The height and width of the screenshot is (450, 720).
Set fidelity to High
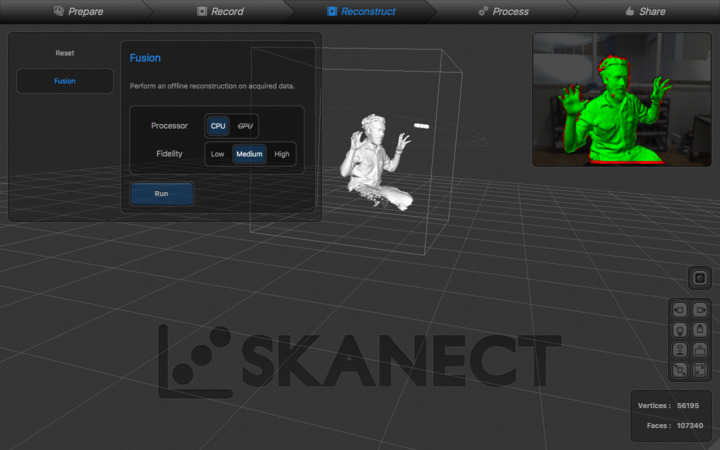[281, 154]
